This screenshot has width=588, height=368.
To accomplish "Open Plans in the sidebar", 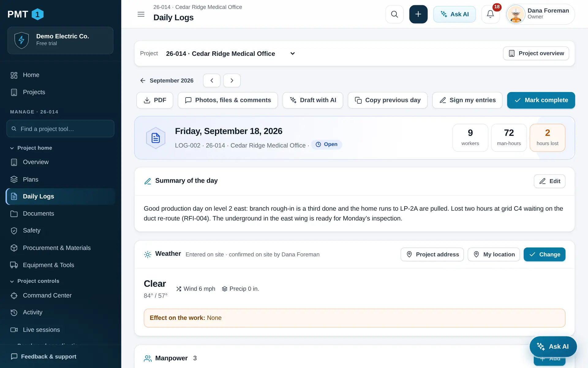I will [60, 179].
